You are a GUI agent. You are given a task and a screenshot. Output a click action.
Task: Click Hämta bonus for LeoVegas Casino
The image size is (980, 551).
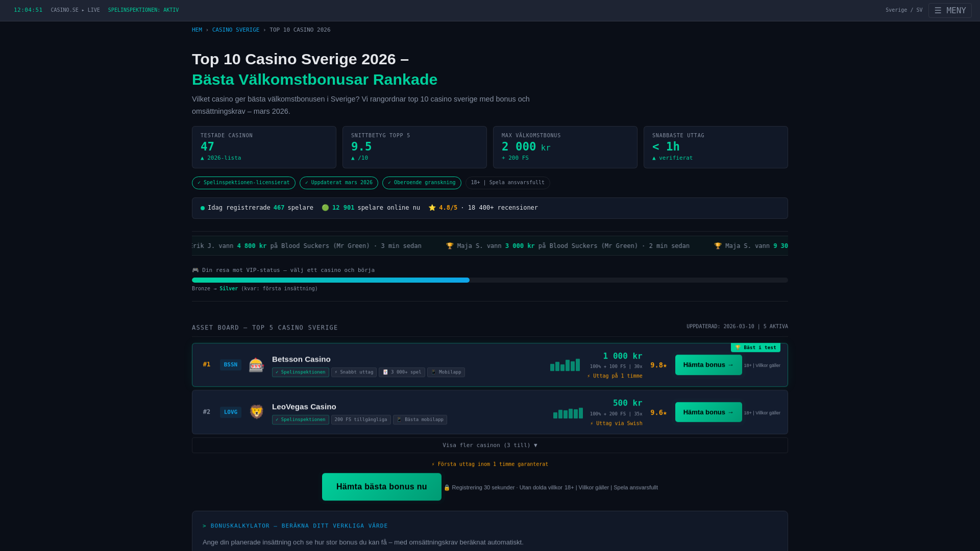click(x=708, y=412)
